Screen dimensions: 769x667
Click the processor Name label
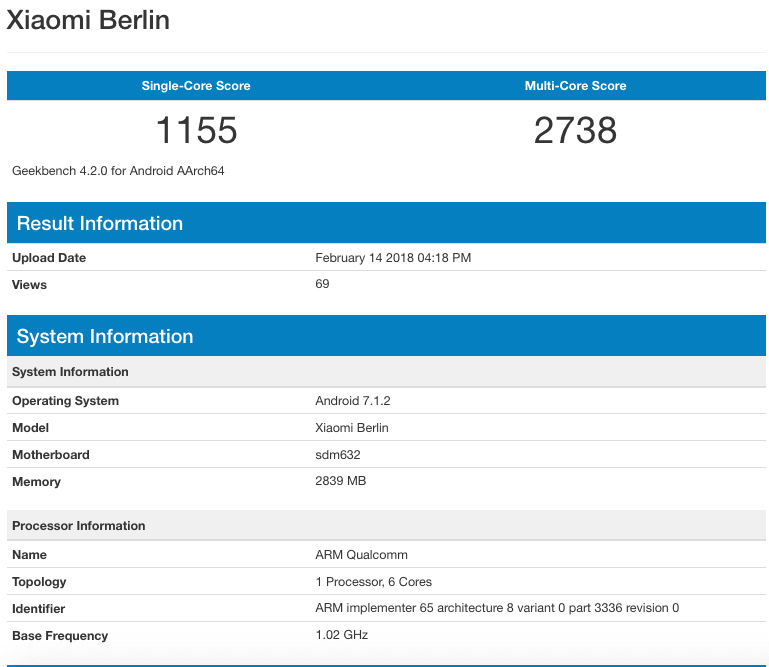[29, 555]
